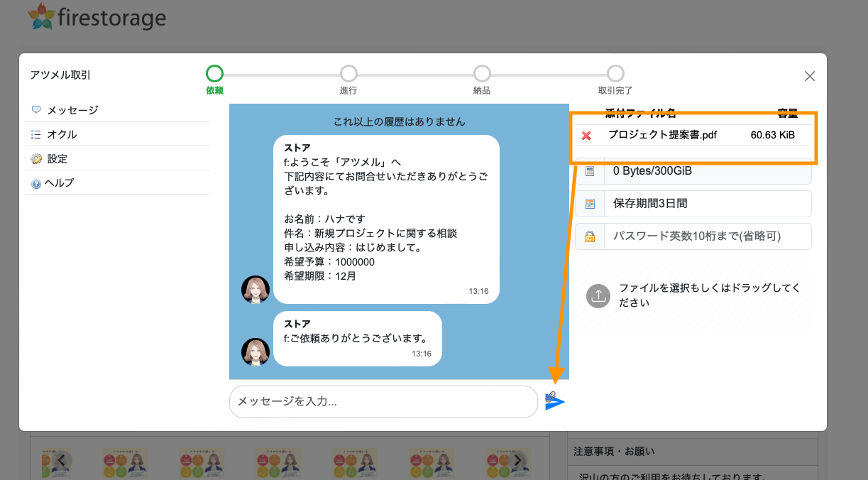Remove the attached プロジェクト提案書.pdf with the red X
The image size is (868, 480).
(x=586, y=136)
